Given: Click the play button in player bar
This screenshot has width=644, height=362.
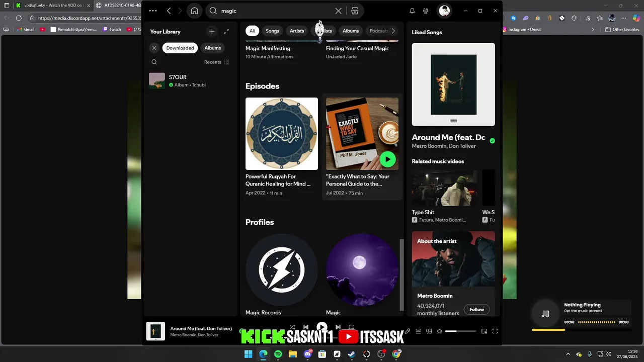Looking at the screenshot, I should pos(322,327).
